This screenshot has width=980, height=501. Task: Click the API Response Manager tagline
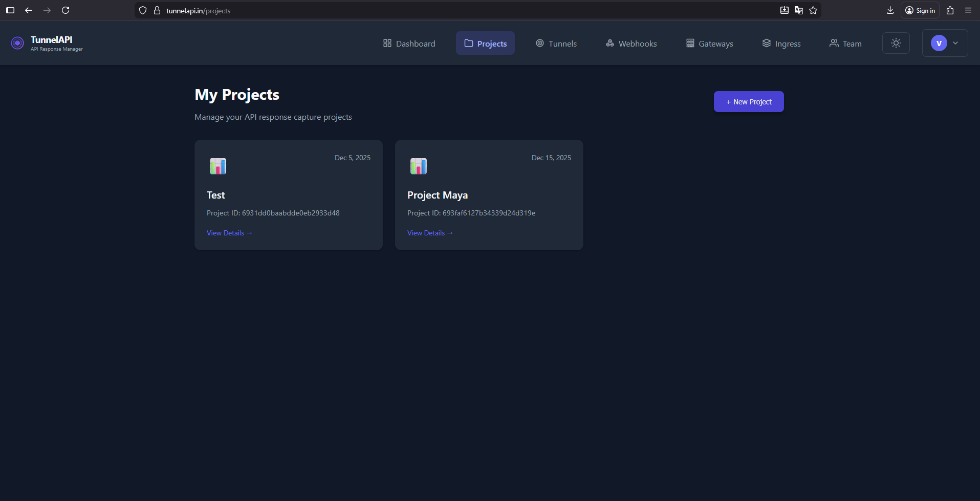click(x=57, y=49)
